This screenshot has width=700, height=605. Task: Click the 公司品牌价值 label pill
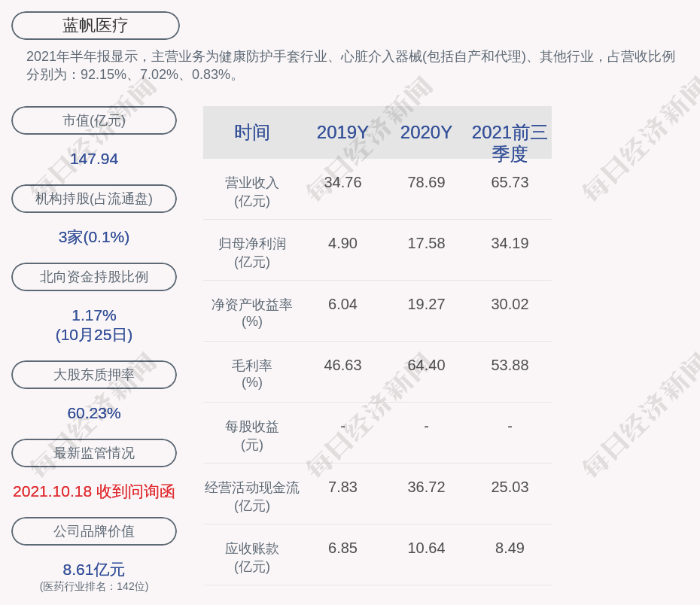pos(94,531)
